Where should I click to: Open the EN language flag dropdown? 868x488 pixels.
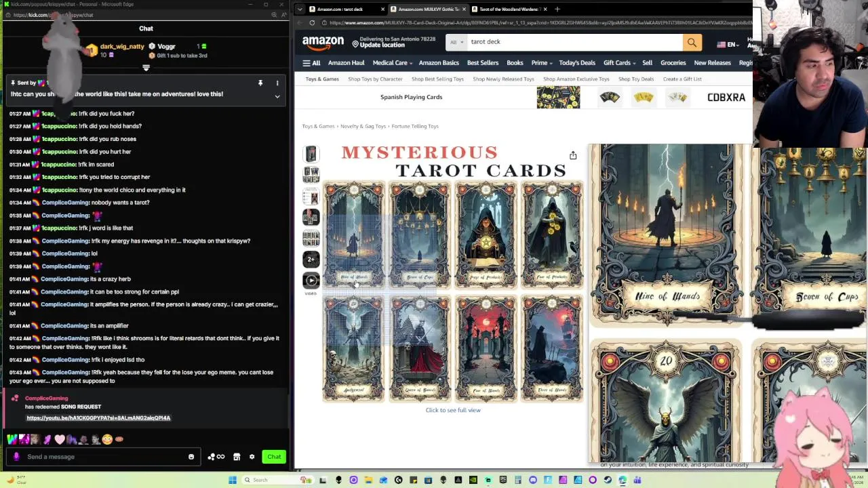729,45
